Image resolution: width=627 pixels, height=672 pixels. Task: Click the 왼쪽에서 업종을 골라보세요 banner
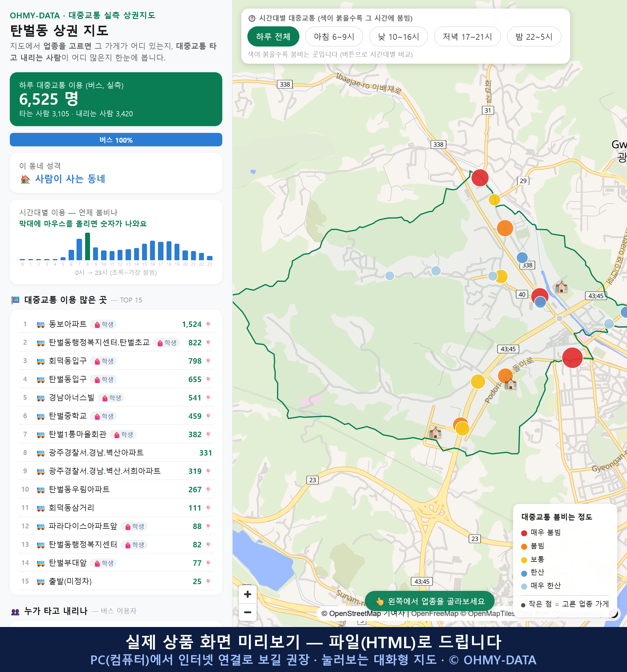click(430, 601)
